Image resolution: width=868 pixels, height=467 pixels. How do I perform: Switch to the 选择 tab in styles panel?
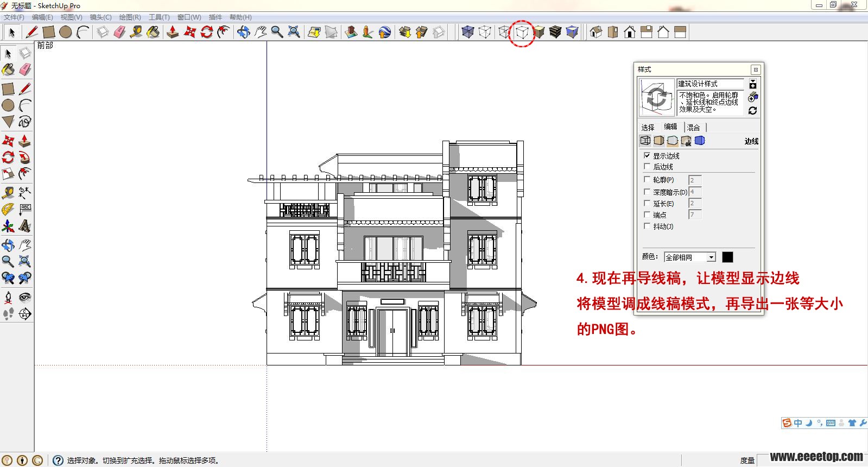pyautogui.click(x=648, y=128)
